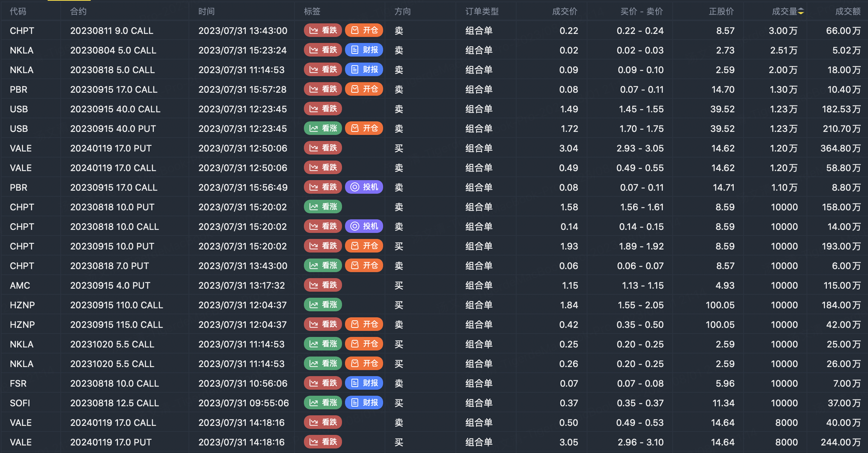The height and width of the screenshot is (453, 868).
Task: Click 看涨 tag in USB 40.0 PUT row
Action: (323, 129)
